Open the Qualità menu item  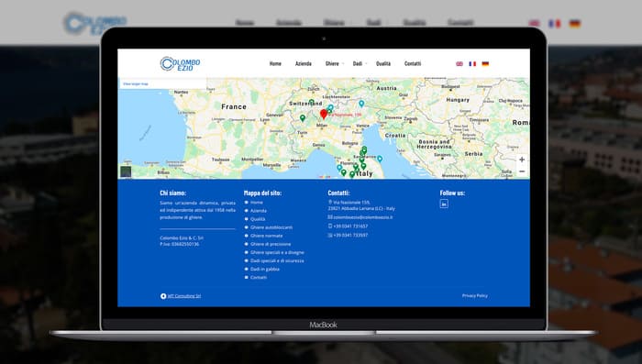pos(383,63)
